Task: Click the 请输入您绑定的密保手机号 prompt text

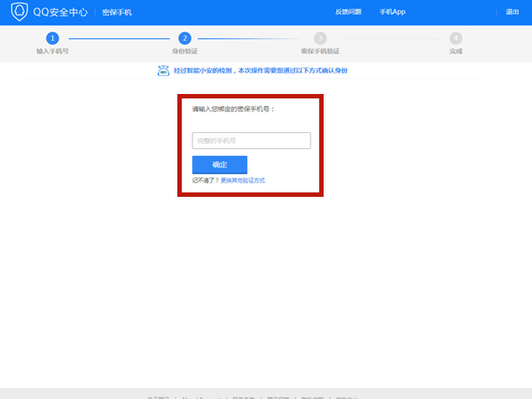Action: [x=234, y=108]
